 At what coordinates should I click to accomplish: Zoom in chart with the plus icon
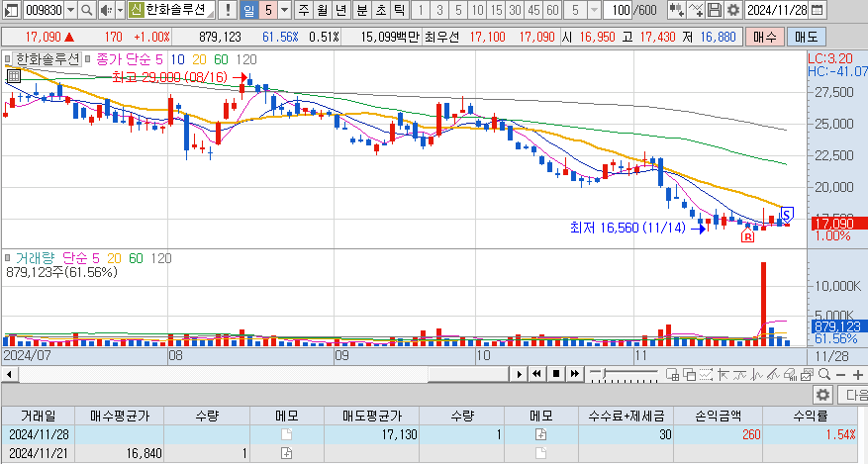(x=858, y=374)
